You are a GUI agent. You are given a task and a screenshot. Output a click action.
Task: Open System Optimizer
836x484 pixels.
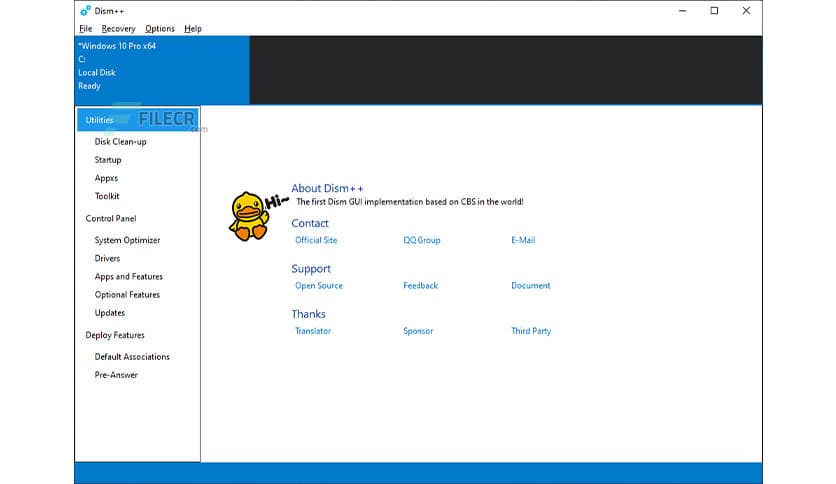[127, 240]
